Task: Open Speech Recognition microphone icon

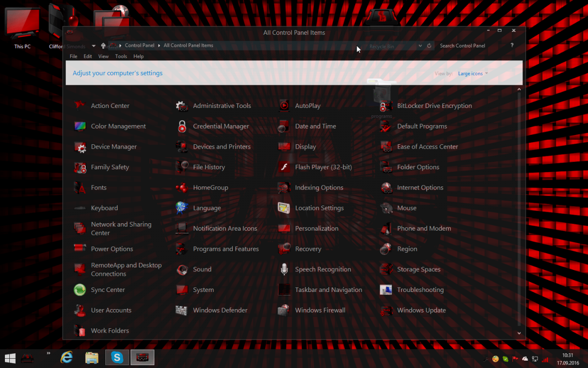Action: click(x=284, y=269)
